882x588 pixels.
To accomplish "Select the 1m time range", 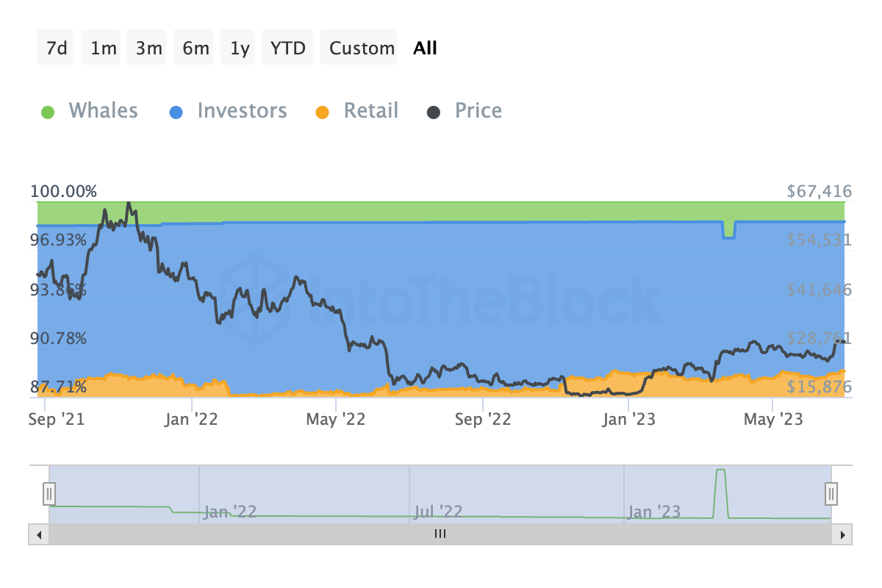I will point(104,49).
